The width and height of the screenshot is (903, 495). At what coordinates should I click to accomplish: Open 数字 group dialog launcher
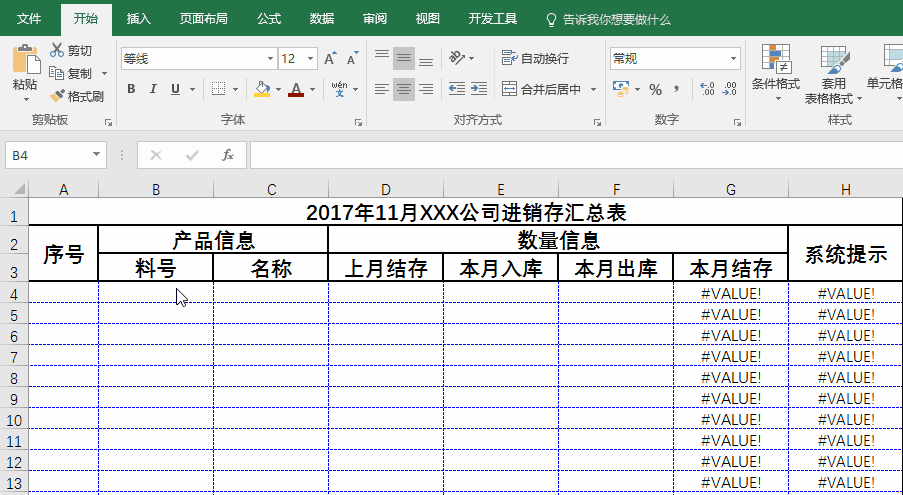click(737, 123)
